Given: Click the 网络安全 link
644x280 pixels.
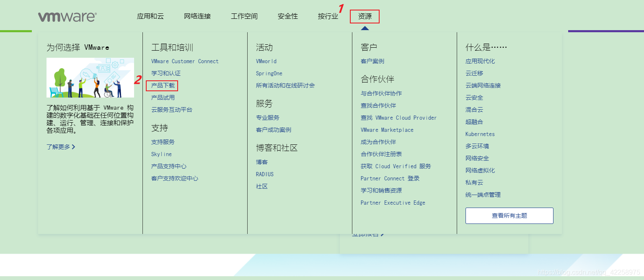Looking at the screenshot, I should (x=477, y=158).
